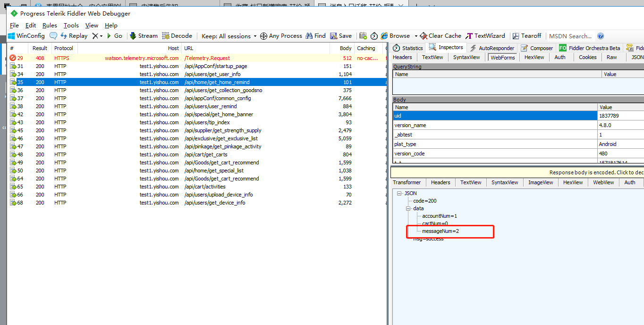This screenshot has height=325, width=644.
Task: Sort sessions by URL column header
Action: coord(255,48)
